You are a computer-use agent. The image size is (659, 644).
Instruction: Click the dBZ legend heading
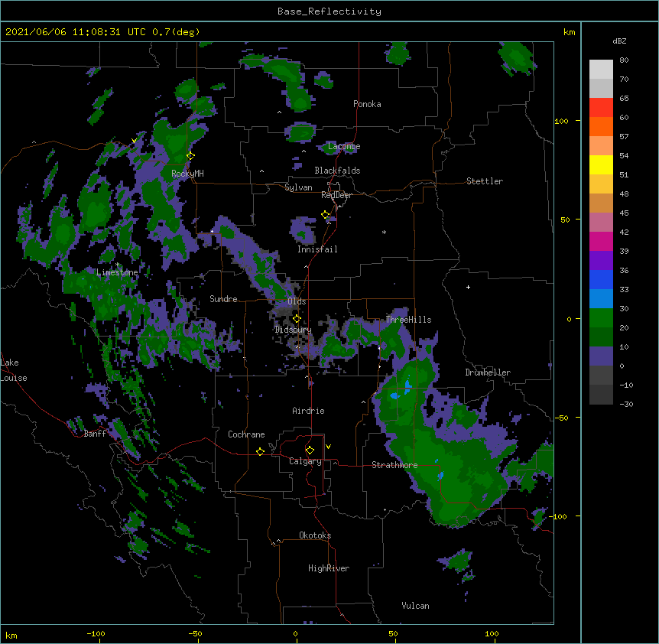619,41
